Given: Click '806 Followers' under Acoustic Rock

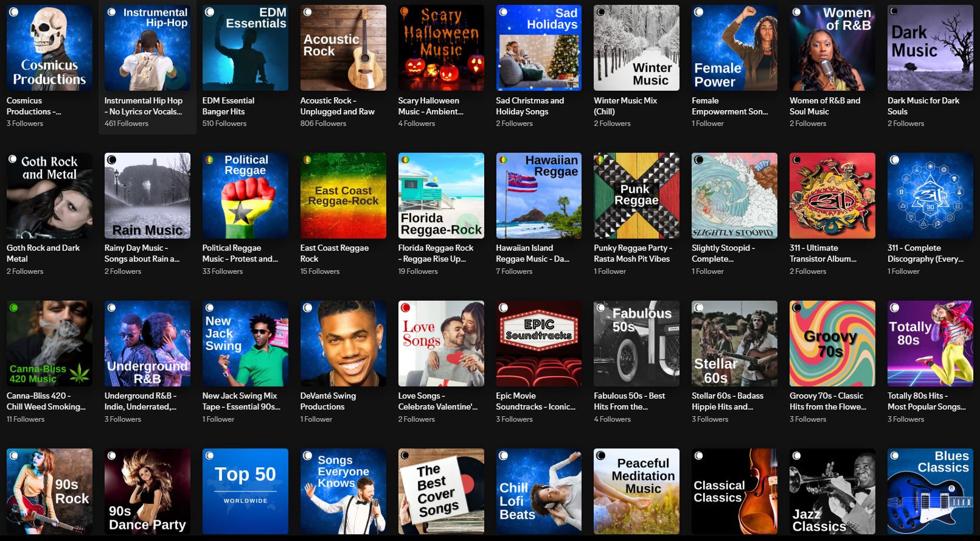Looking at the screenshot, I should (323, 124).
